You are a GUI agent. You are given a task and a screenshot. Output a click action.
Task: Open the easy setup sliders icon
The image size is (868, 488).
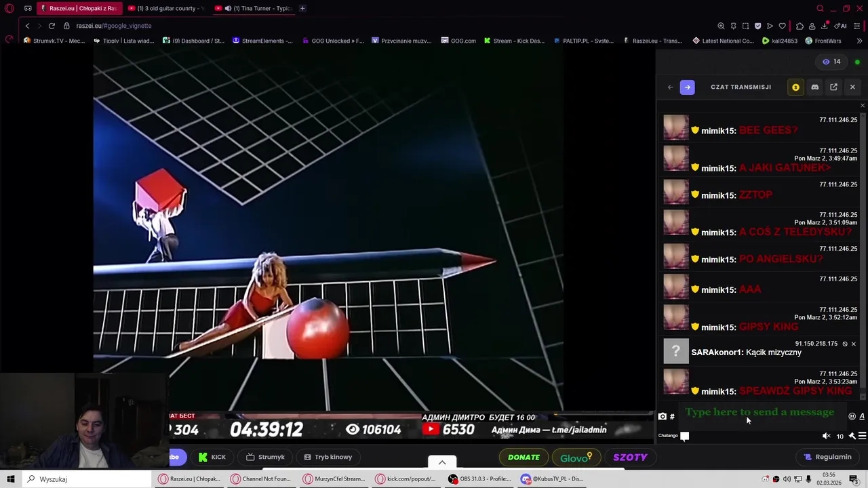tap(857, 26)
